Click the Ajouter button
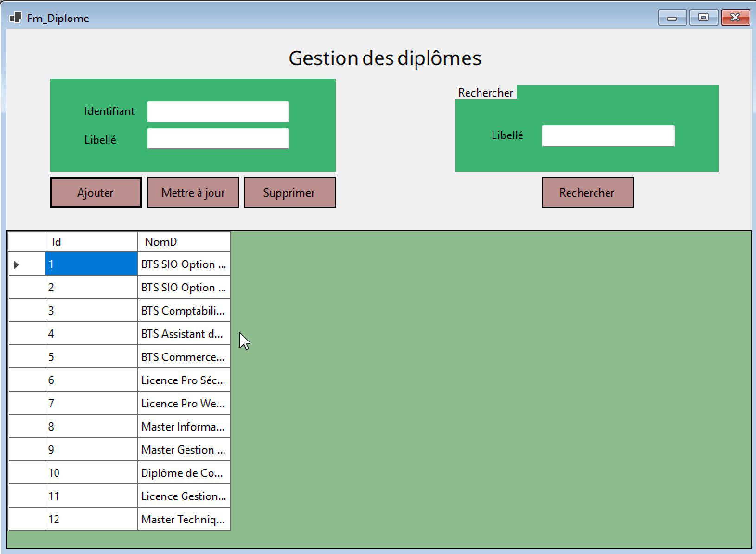Screen dimensions: 756x554 point(96,193)
